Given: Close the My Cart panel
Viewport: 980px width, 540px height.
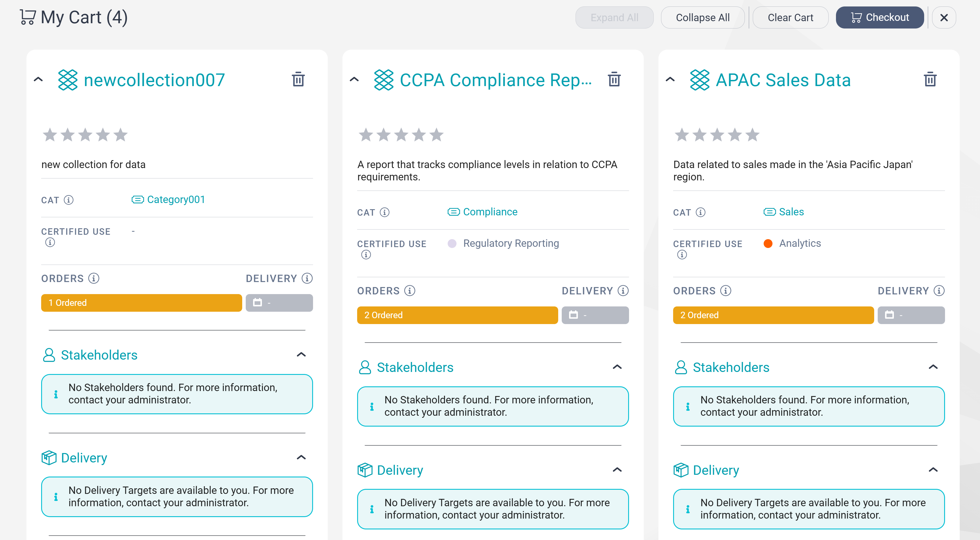Looking at the screenshot, I should (944, 18).
